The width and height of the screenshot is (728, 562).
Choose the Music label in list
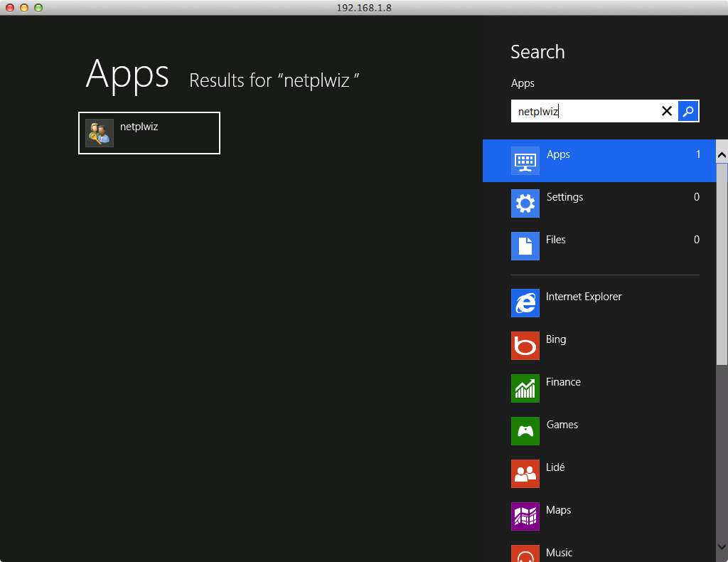click(x=559, y=553)
